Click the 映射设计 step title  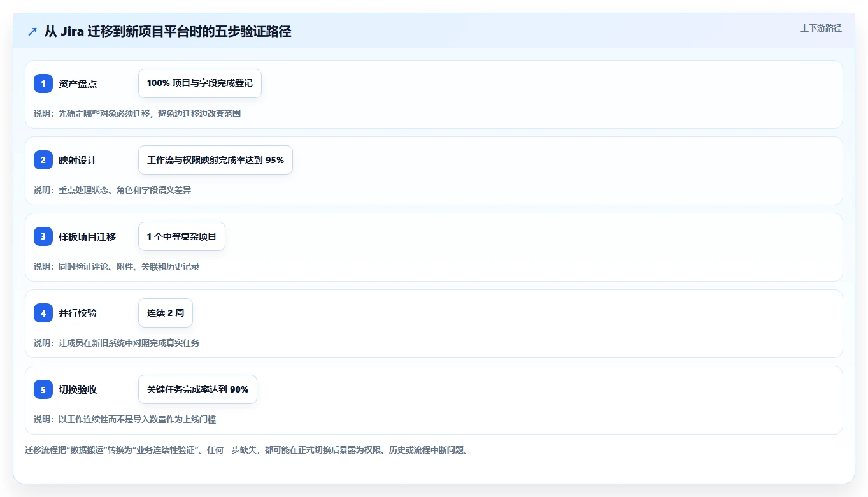[x=78, y=160]
